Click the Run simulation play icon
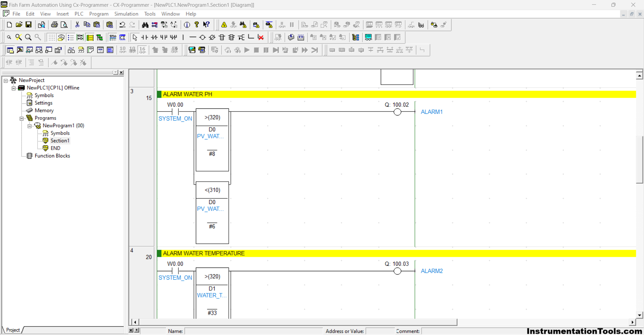The width and height of the screenshot is (644, 335). (247, 50)
